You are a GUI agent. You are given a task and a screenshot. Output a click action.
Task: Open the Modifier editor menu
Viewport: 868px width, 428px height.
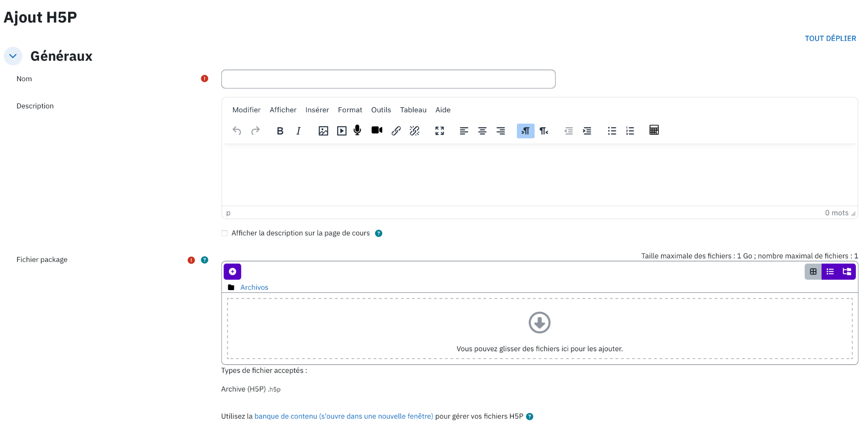pyautogui.click(x=247, y=110)
